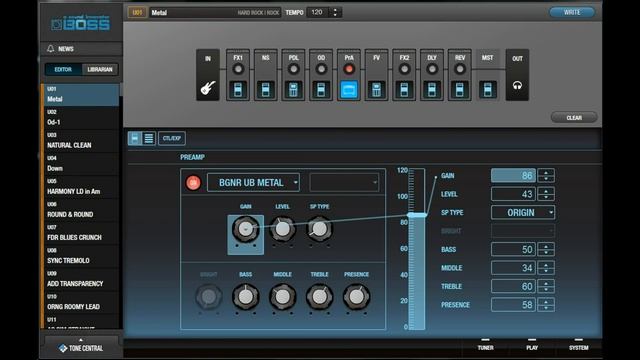Select patch U02 Od-1

81,118
